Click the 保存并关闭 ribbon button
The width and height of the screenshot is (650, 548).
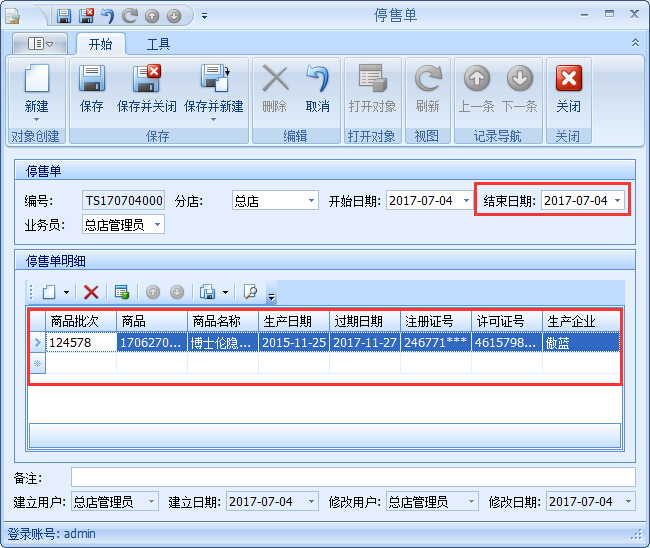coord(147,90)
